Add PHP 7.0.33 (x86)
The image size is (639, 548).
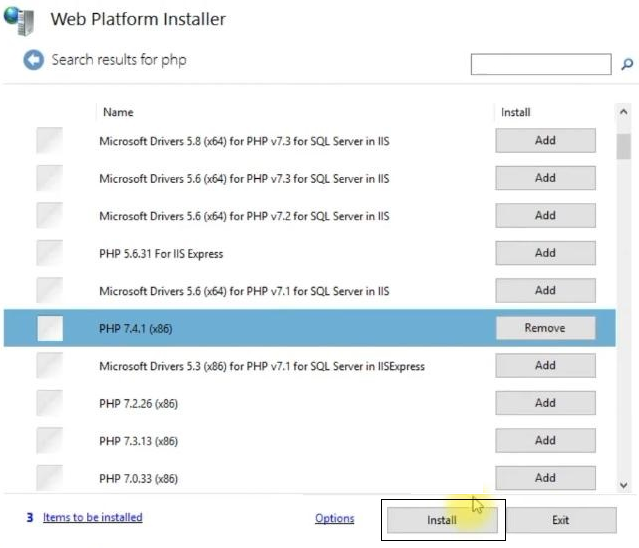point(545,478)
